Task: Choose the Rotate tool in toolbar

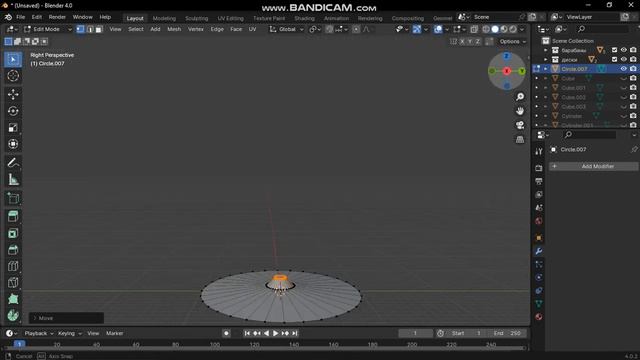Action: [13, 111]
